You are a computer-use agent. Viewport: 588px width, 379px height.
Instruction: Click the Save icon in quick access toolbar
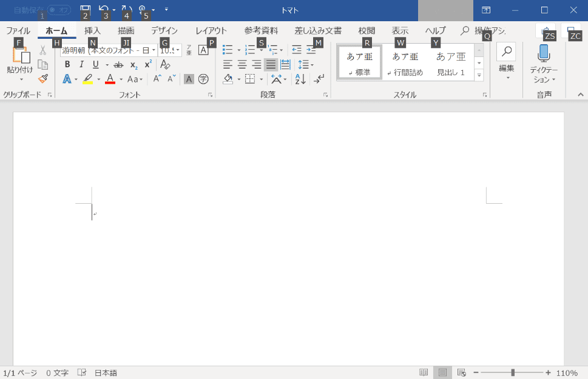(86, 9)
